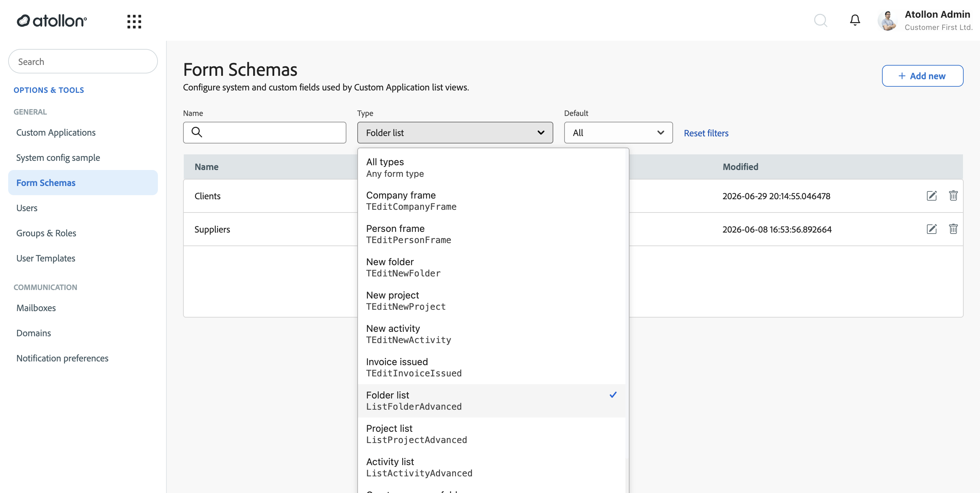980x493 pixels.
Task: Click Reset filters link
Action: tap(706, 133)
